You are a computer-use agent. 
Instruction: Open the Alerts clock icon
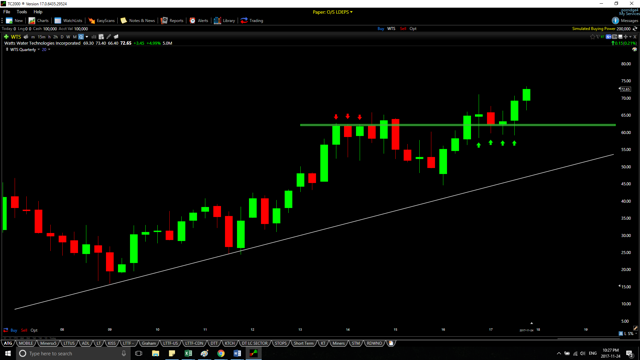pyautogui.click(x=192, y=20)
